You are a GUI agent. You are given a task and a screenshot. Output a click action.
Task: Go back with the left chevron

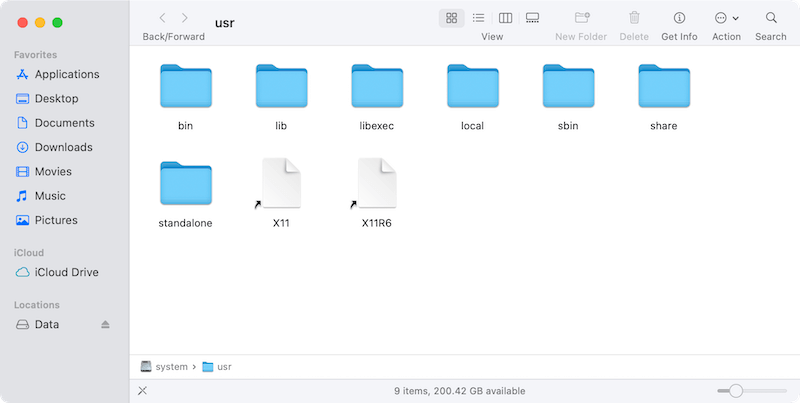[x=162, y=18]
